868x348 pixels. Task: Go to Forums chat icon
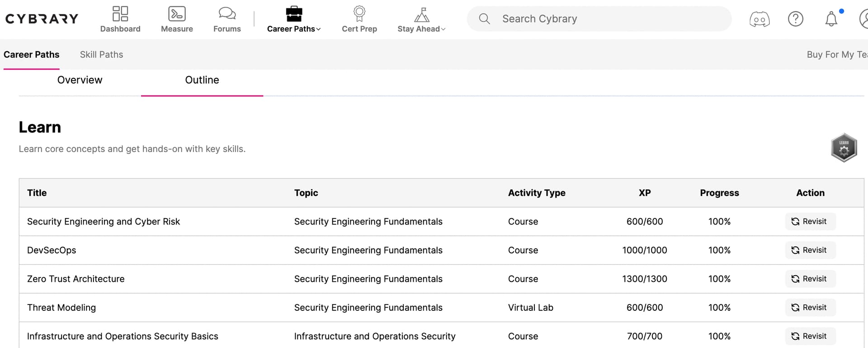coord(227,14)
